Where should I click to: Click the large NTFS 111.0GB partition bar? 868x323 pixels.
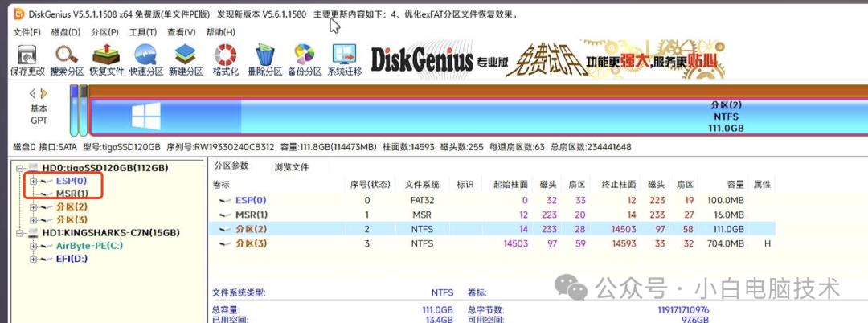click(478, 117)
